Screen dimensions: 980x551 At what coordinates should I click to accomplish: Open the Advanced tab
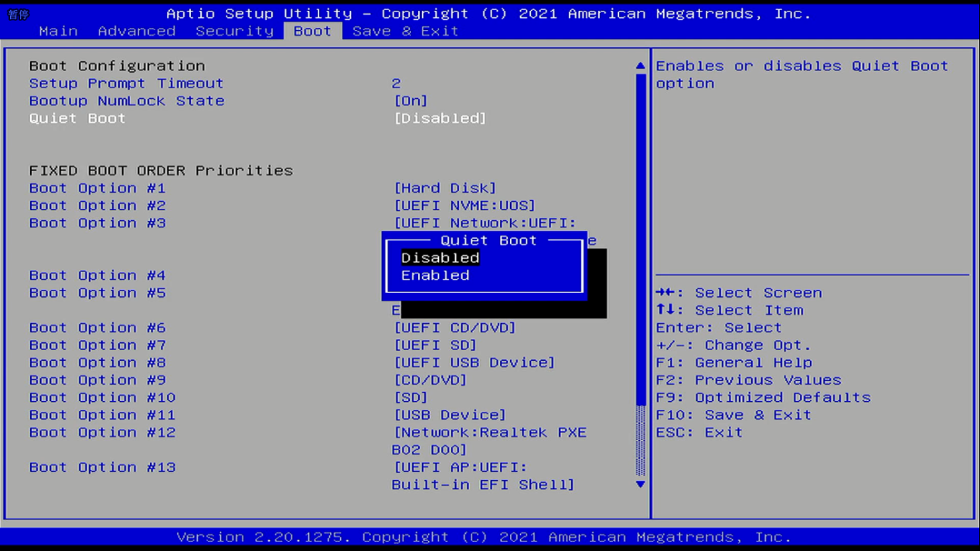coord(137,32)
